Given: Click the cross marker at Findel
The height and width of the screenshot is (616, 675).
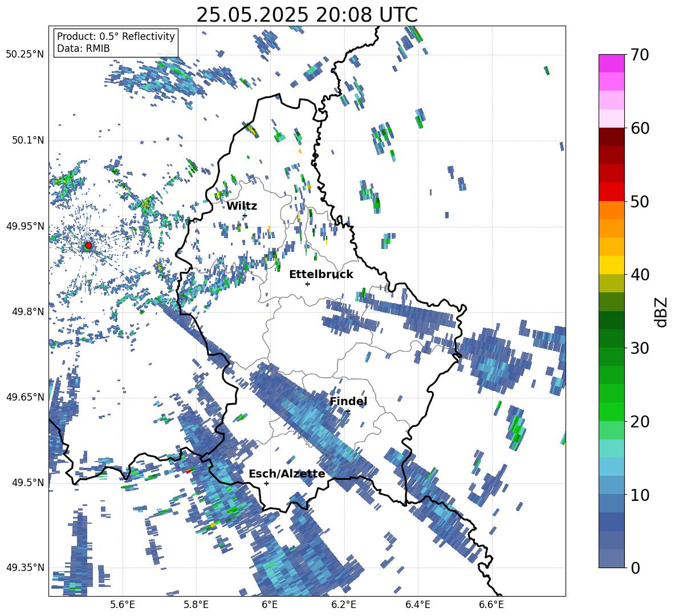Looking at the screenshot, I should coord(348,411).
